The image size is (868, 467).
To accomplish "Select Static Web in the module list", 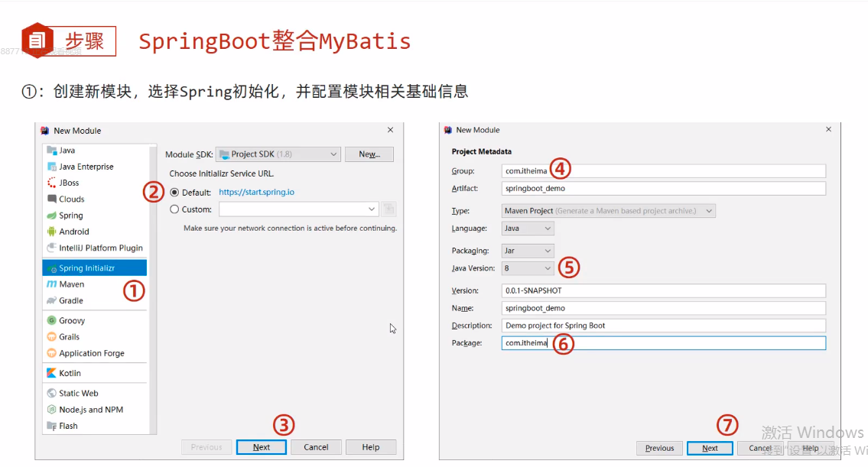I will [95, 393].
